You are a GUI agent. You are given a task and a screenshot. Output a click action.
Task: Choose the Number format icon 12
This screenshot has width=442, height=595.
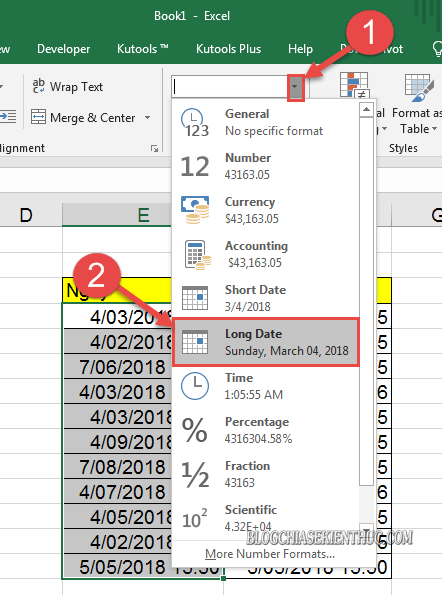195,167
